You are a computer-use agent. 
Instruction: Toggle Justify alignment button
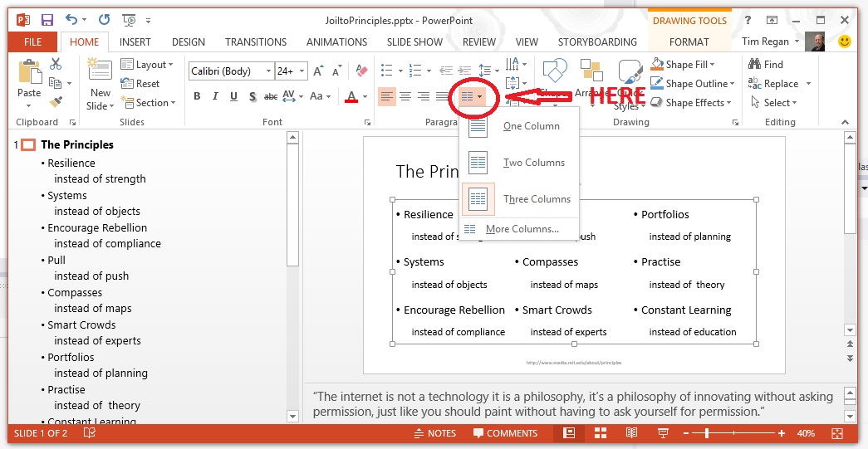[x=441, y=97]
